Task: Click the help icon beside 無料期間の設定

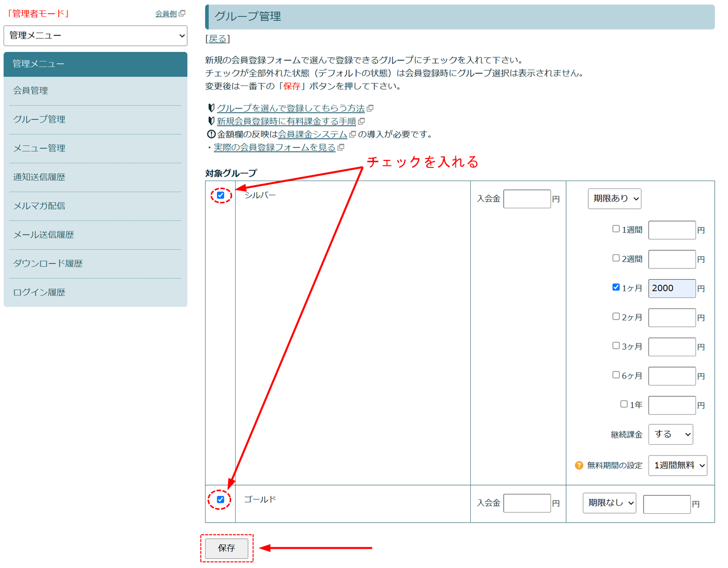Action: [x=579, y=465]
